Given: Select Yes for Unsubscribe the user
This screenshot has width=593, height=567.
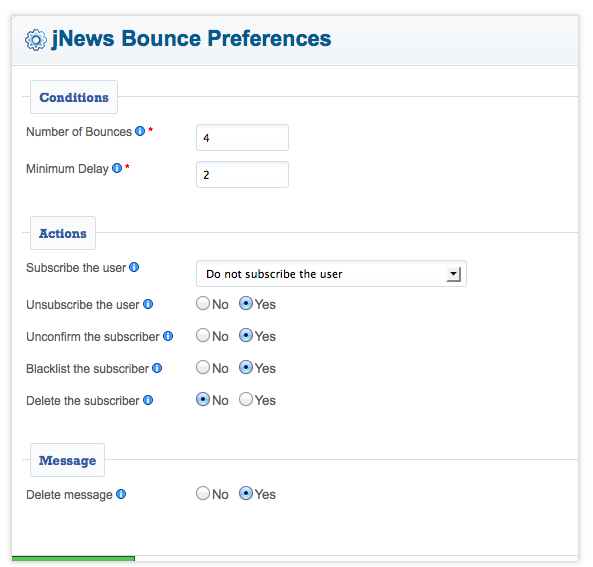Looking at the screenshot, I should pyautogui.click(x=246, y=303).
